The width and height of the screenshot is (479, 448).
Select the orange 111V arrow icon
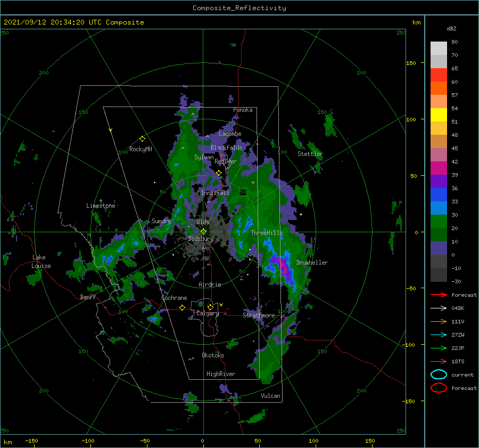pyautogui.click(x=439, y=321)
